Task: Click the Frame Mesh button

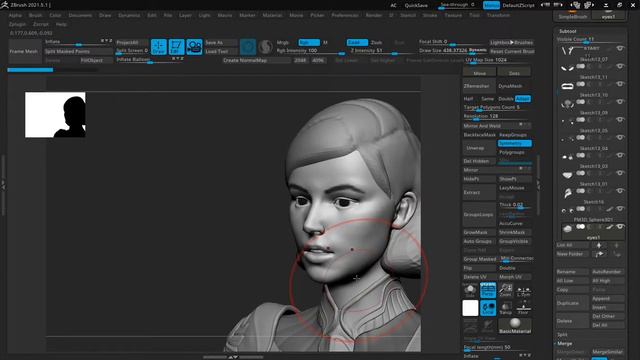Action: [24, 51]
